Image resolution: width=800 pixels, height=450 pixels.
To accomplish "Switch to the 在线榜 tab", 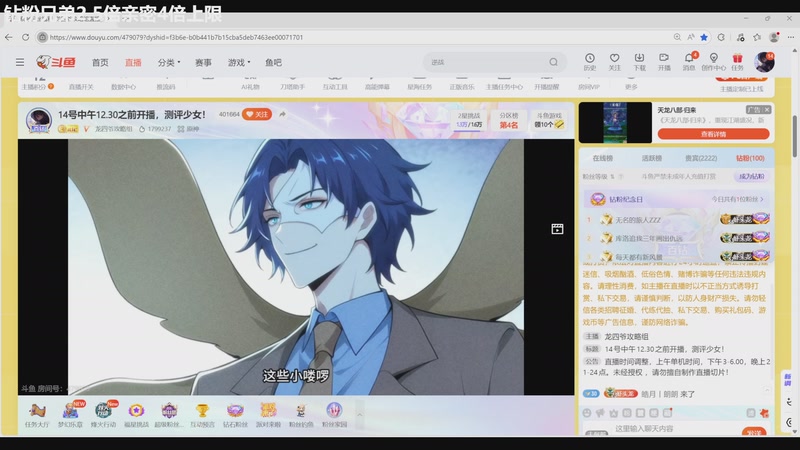I will tap(603, 158).
